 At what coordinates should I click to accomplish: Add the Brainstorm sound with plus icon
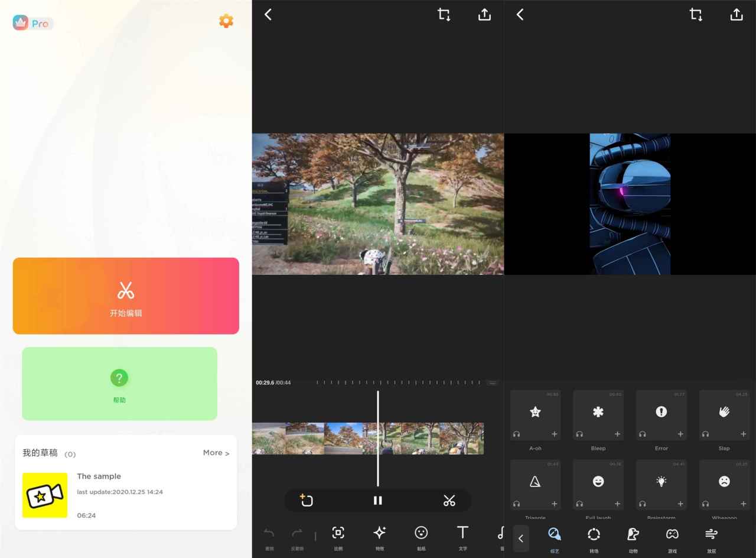pyautogui.click(x=680, y=504)
